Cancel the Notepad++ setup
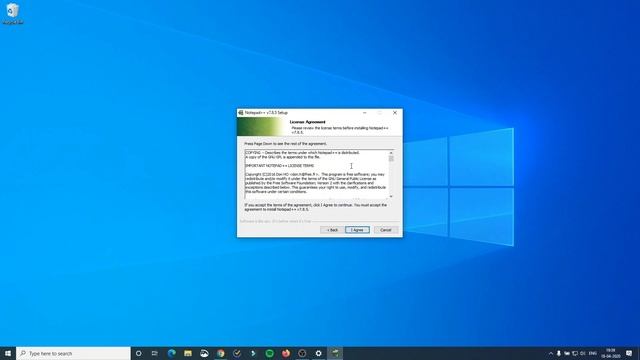Image resolution: width=640 pixels, height=360 pixels. point(386,230)
